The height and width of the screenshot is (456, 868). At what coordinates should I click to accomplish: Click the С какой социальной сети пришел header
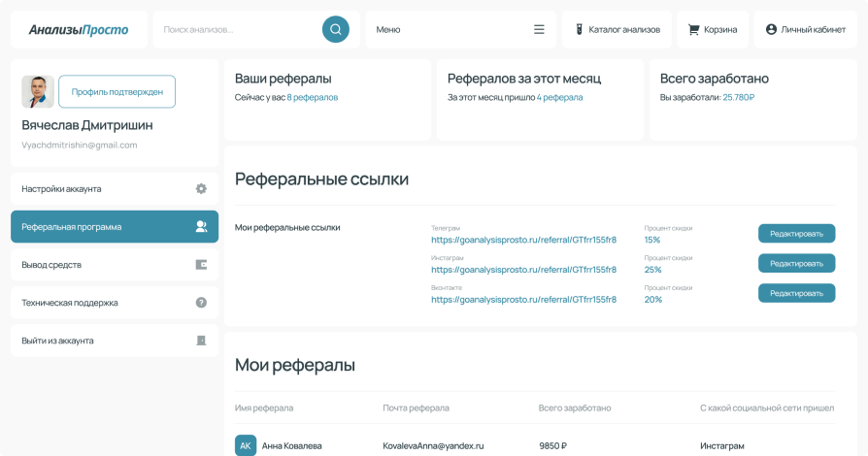pos(767,407)
